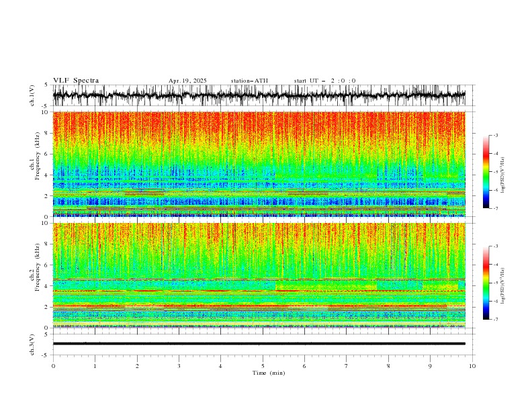The image size is (532, 411).
Task: Click the "10" kHz tick on ch.1 spectrogram
Action: pos(46,112)
